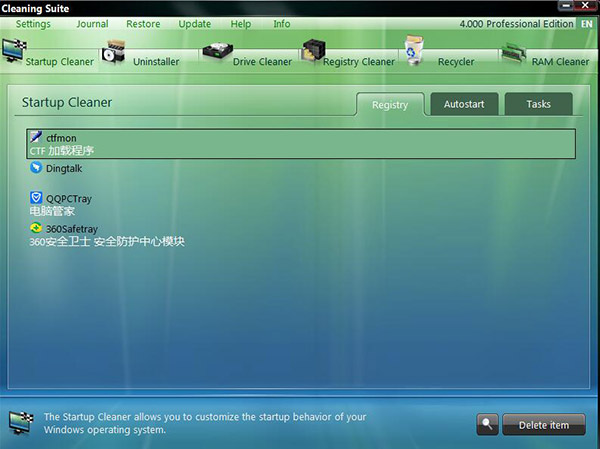The image size is (600, 449).
Task: Select the 360Safetray startup entry
Action: (x=301, y=234)
